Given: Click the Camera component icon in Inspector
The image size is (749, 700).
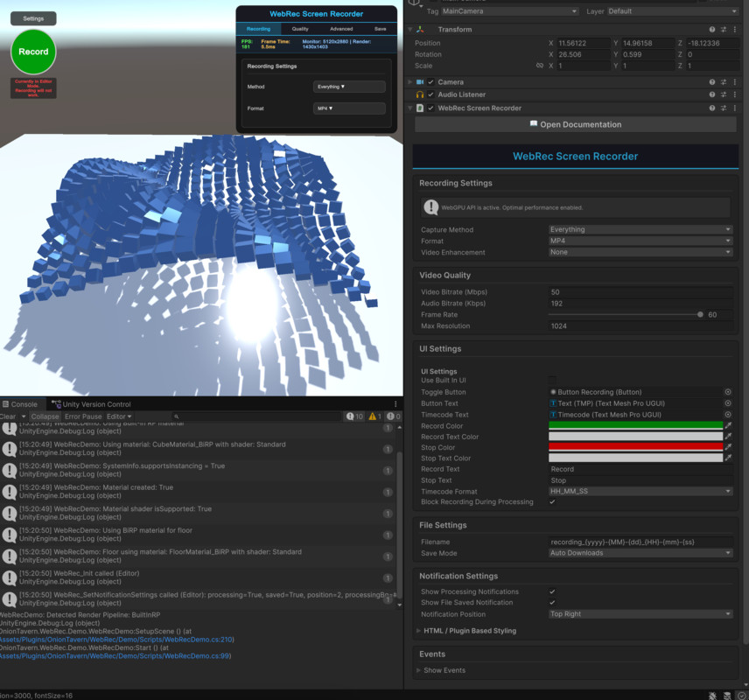Looking at the screenshot, I should coord(418,81).
